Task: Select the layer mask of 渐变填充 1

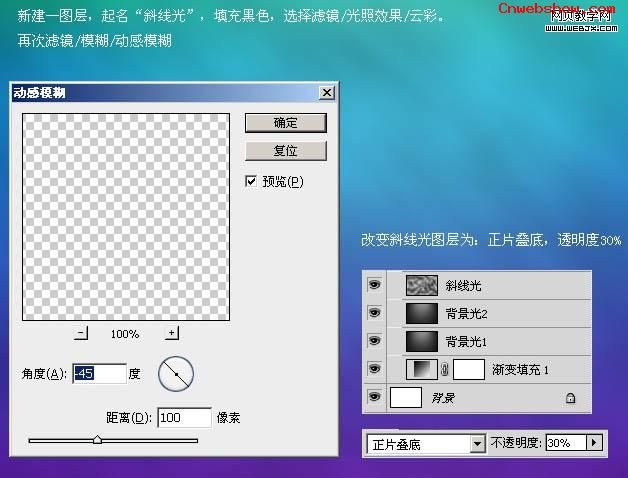Action: click(469, 369)
